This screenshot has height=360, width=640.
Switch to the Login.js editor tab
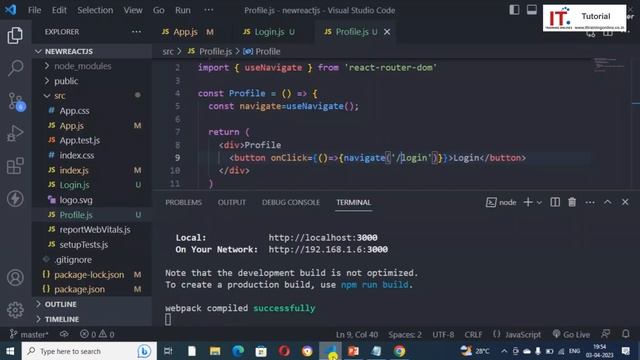tap(269, 31)
